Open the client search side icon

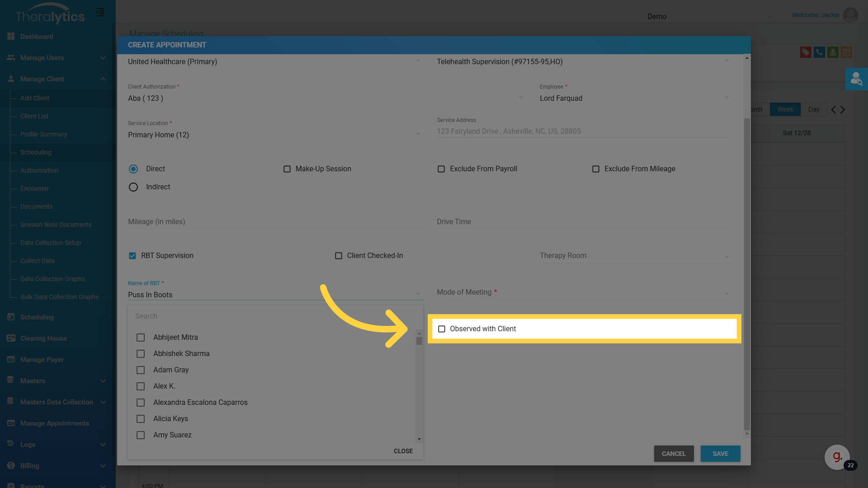(856, 79)
